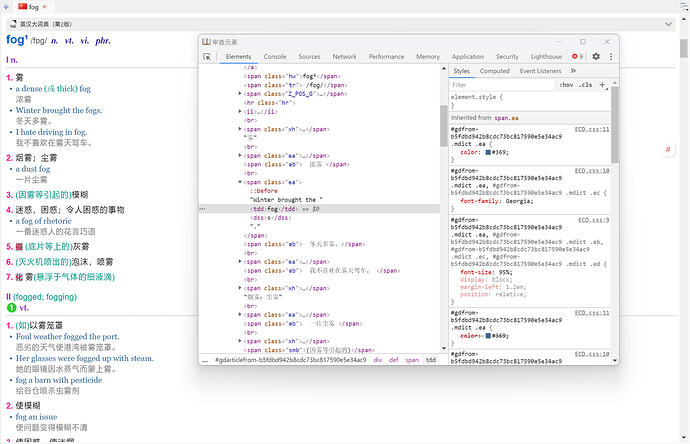
Task: Open DevTools settings gear
Action: pyautogui.click(x=596, y=56)
